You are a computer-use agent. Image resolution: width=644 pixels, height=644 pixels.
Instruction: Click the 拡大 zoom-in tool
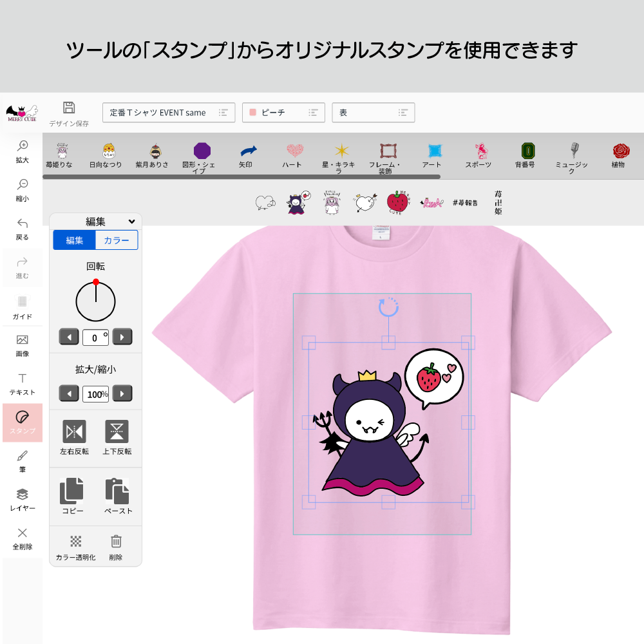click(x=23, y=151)
